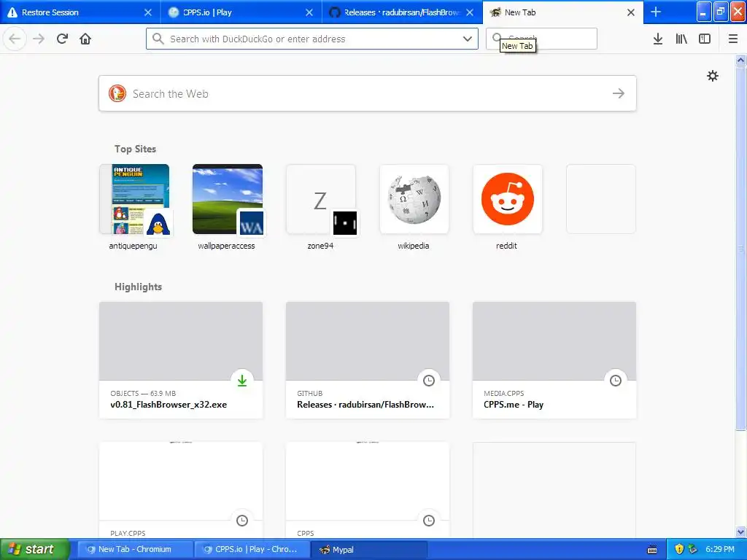Click the clock icon on PLAY.CPPS card

click(242, 520)
